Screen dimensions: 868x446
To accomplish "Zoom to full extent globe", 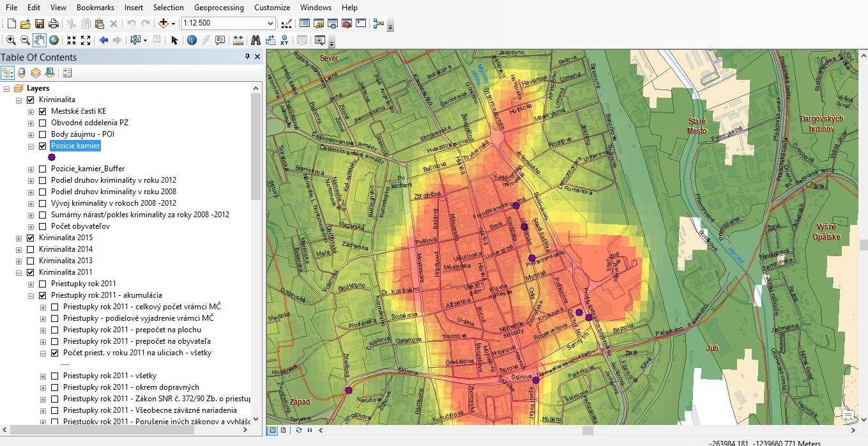I will tap(54, 40).
